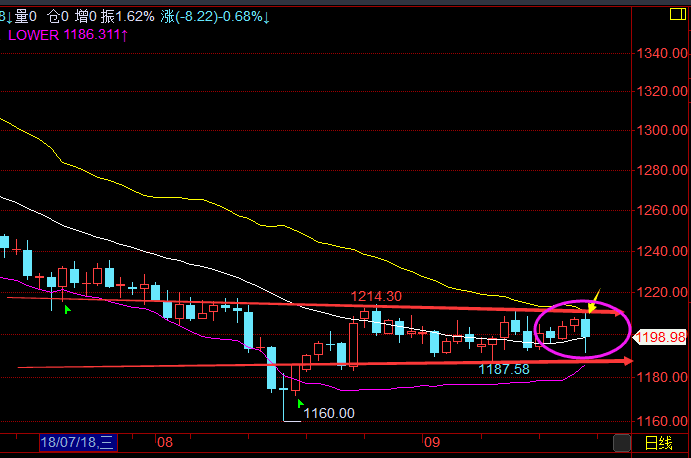Click the 1340.00 price axis label

pyautogui.click(x=662, y=53)
